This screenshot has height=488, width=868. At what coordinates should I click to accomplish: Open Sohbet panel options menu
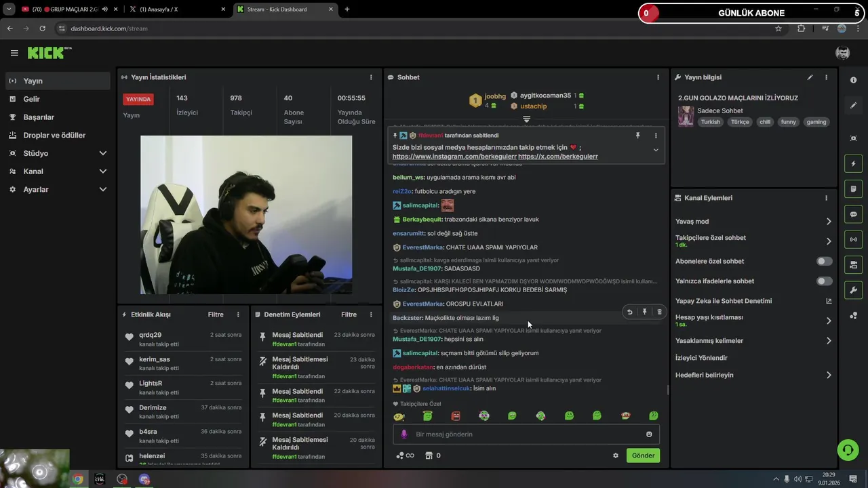point(658,77)
